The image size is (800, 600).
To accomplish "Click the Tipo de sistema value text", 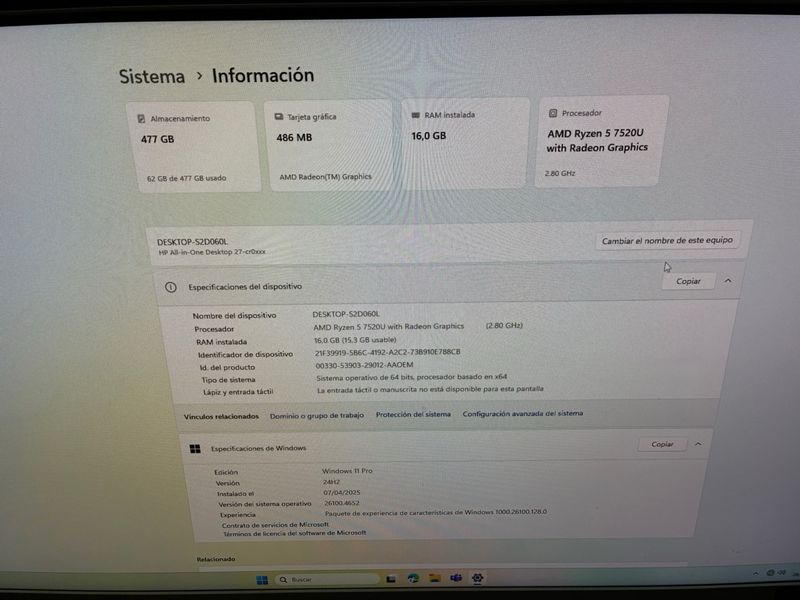I will (x=412, y=378).
